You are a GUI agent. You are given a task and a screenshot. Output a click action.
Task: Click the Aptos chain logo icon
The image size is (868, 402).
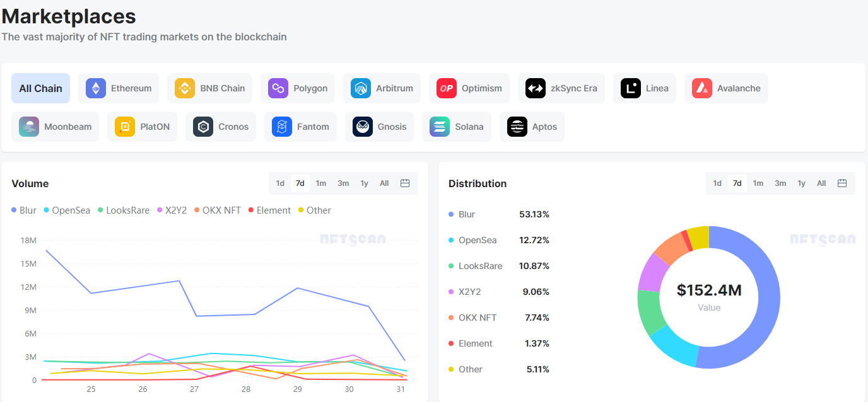pos(517,127)
